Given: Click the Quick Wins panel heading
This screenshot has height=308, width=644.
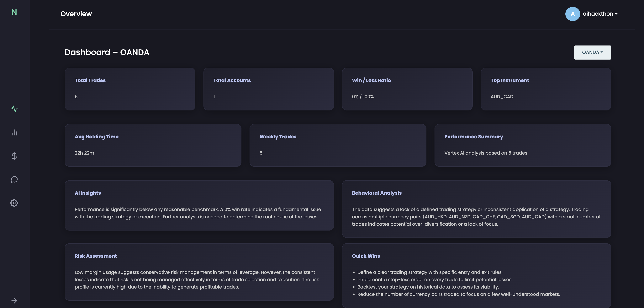Looking at the screenshot, I should click(x=366, y=256).
